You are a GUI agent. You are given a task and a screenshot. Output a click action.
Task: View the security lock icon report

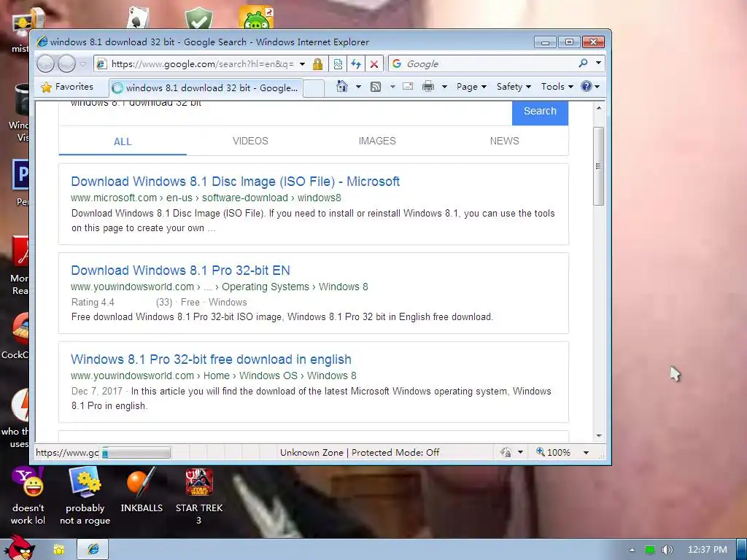[318, 64]
